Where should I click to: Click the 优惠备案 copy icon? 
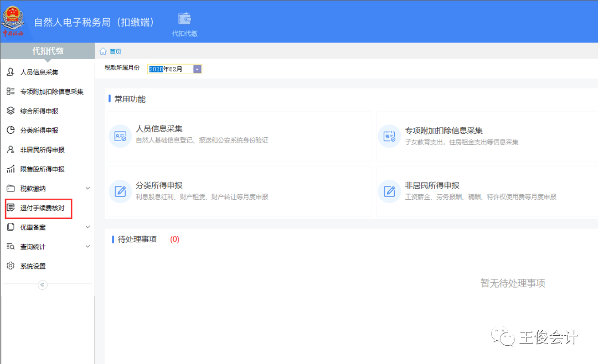coord(11,227)
